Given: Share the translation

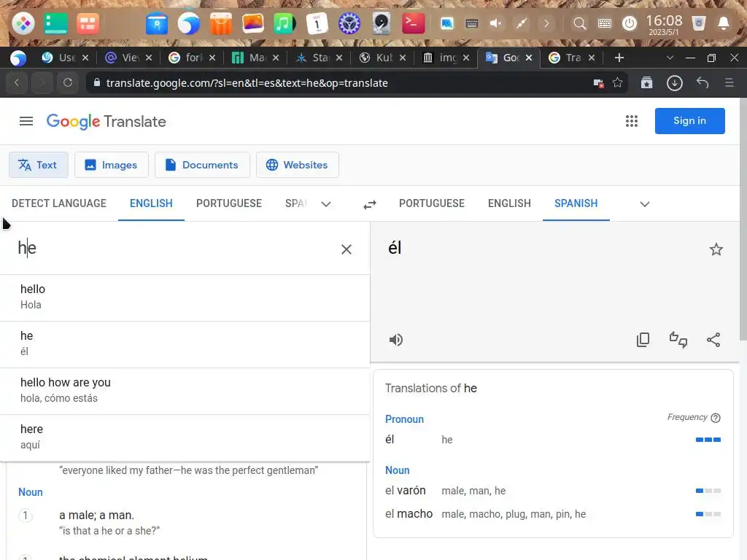Looking at the screenshot, I should (713, 340).
